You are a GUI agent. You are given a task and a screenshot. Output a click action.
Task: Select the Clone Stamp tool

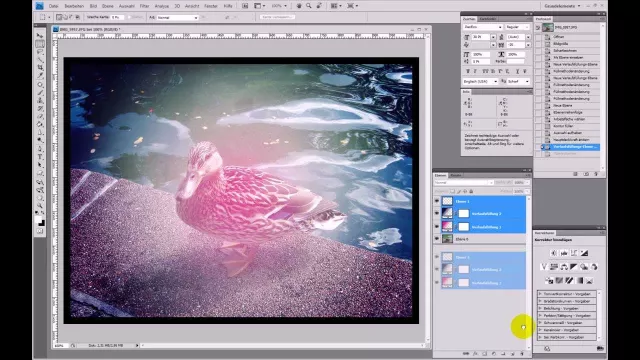pos(40,100)
